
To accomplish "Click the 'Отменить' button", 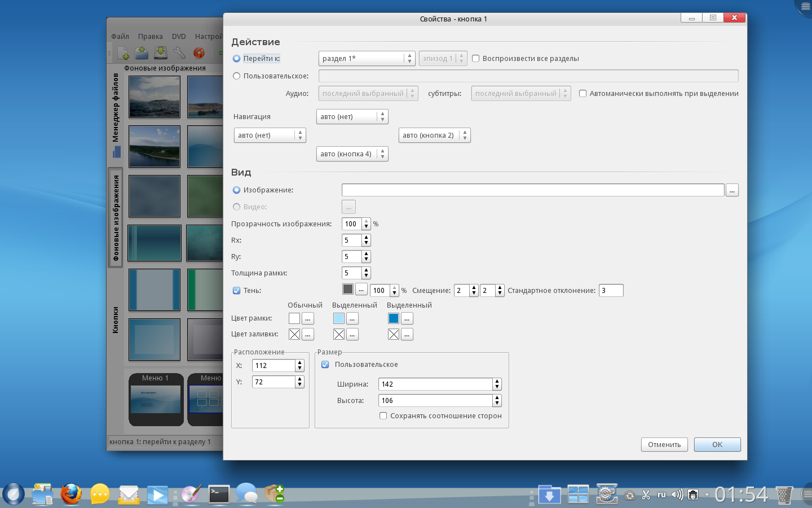I will point(664,445).
